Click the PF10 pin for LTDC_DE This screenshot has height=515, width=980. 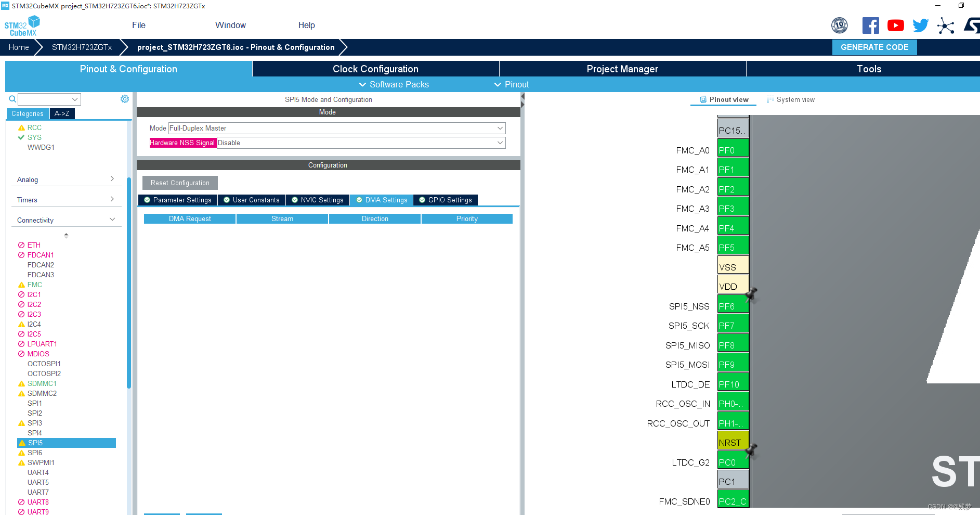[733, 382]
